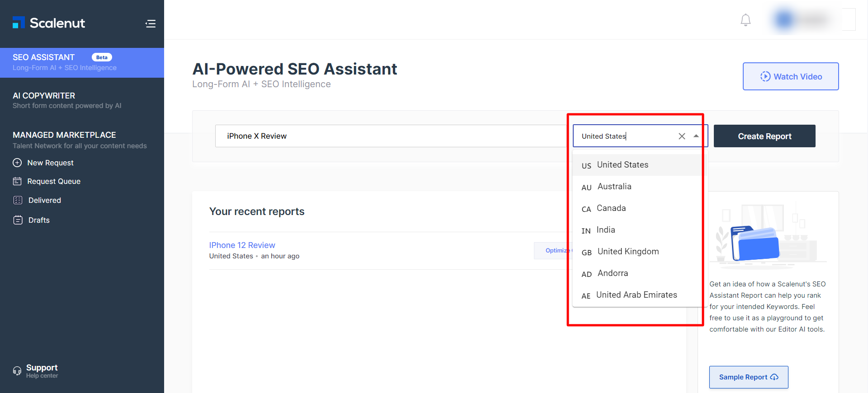The width and height of the screenshot is (868, 393).
Task: Click the Request Queue icon
Action: click(x=17, y=181)
